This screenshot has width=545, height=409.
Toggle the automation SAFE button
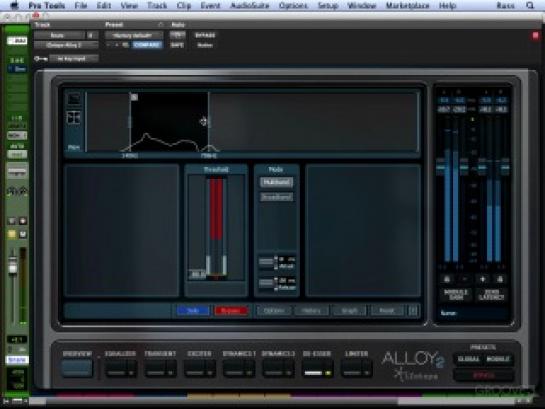(x=177, y=45)
